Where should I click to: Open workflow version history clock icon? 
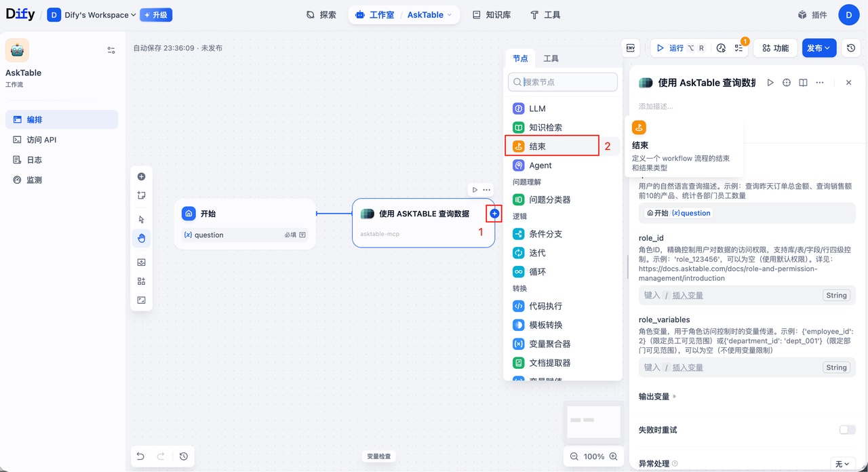852,47
